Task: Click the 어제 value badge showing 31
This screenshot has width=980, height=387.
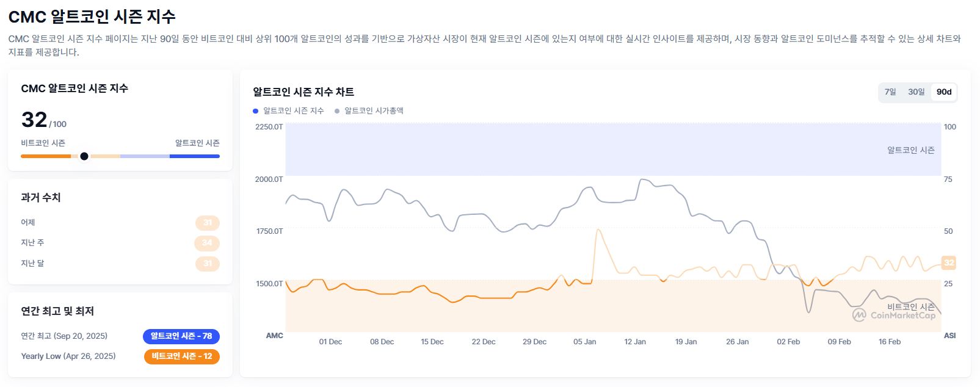Action: pos(208,222)
